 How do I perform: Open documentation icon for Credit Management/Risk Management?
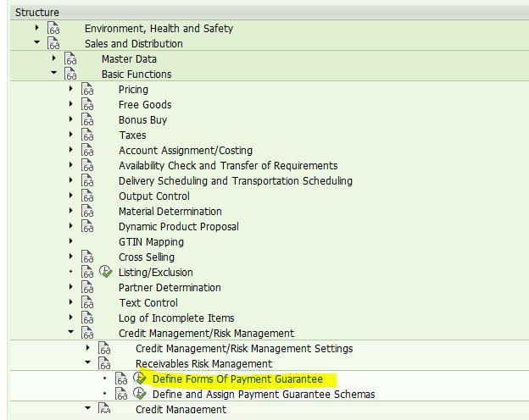pos(87,333)
